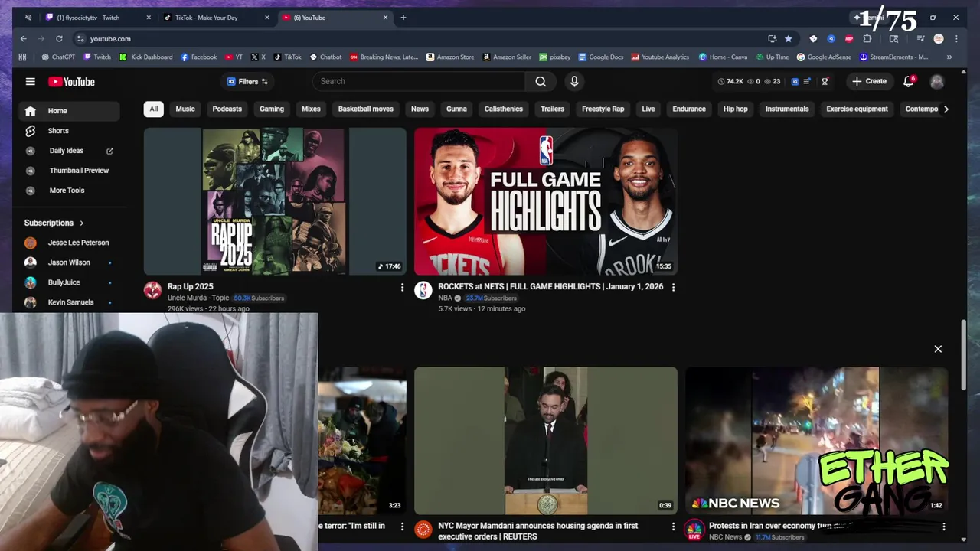Open More Tools in the sidebar
980x551 pixels.
69,191
